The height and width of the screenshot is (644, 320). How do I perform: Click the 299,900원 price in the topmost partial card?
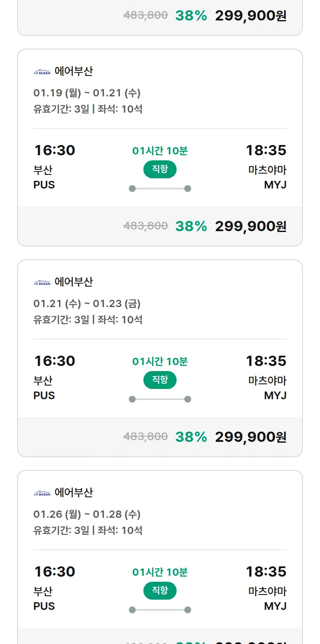[x=250, y=16]
